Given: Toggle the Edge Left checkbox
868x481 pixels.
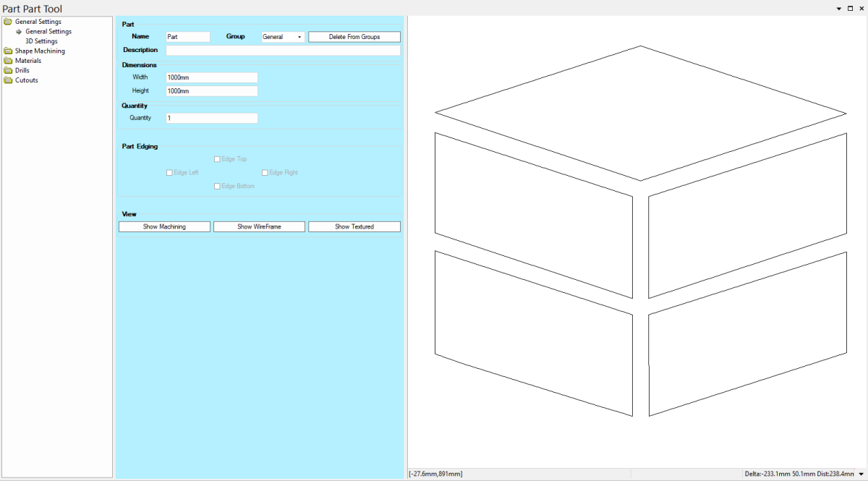Looking at the screenshot, I should 169,173.
